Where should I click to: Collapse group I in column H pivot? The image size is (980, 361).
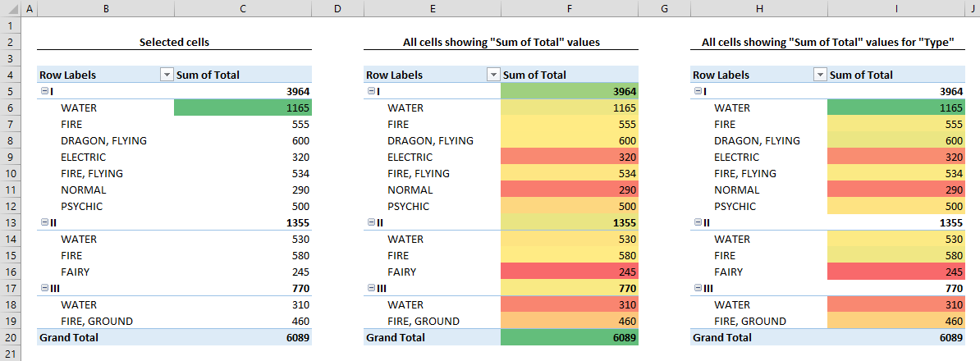pos(698,91)
